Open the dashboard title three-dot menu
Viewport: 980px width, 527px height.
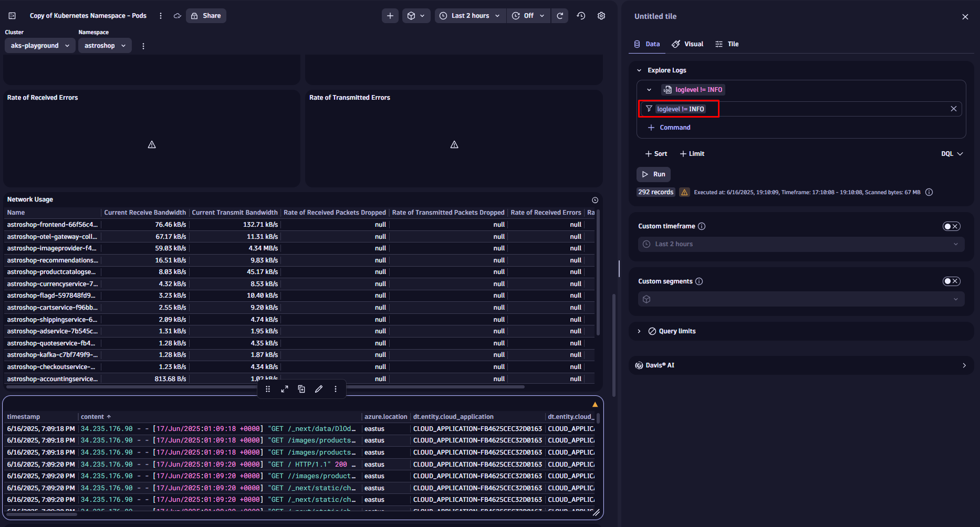point(160,15)
